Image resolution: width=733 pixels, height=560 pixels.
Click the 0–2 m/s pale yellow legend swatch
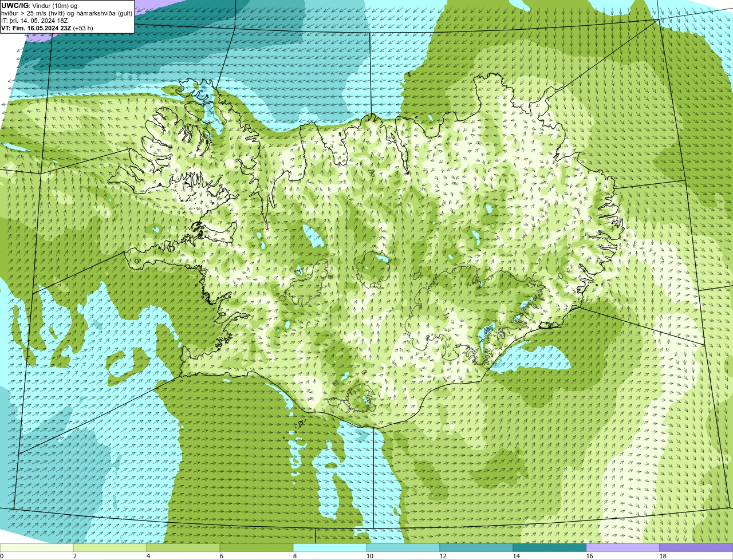(37, 548)
